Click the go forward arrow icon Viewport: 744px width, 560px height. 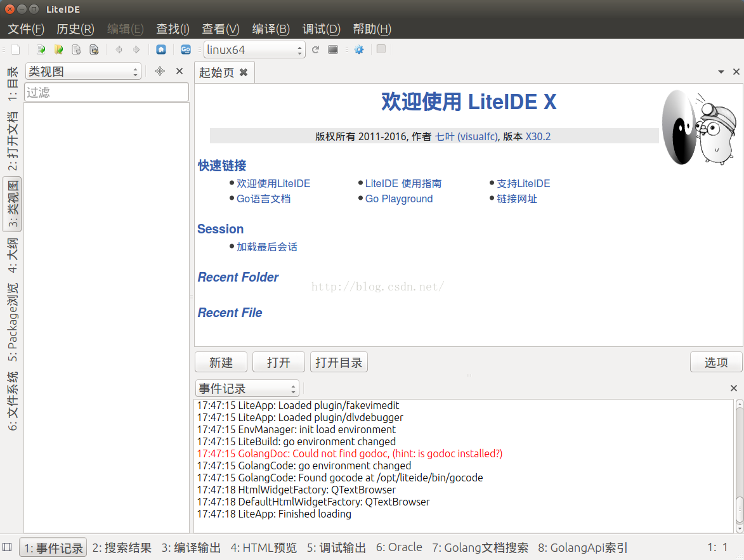point(136,49)
